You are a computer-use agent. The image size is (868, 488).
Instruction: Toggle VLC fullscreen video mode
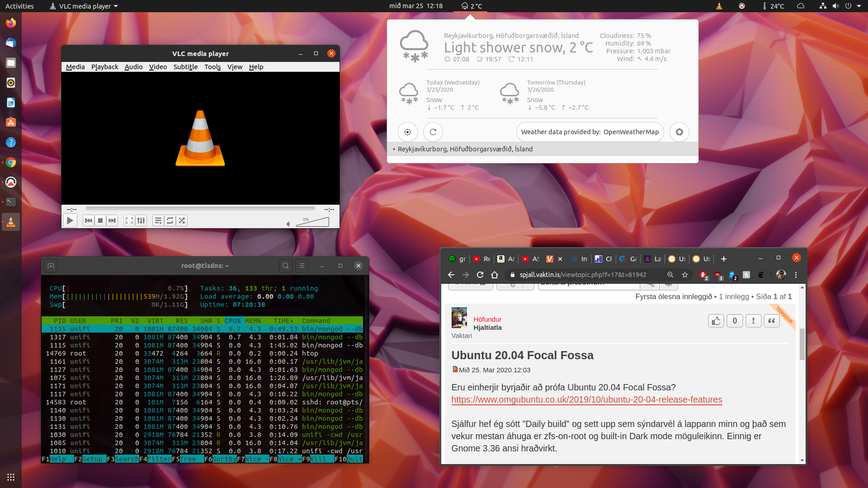(129, 221)
